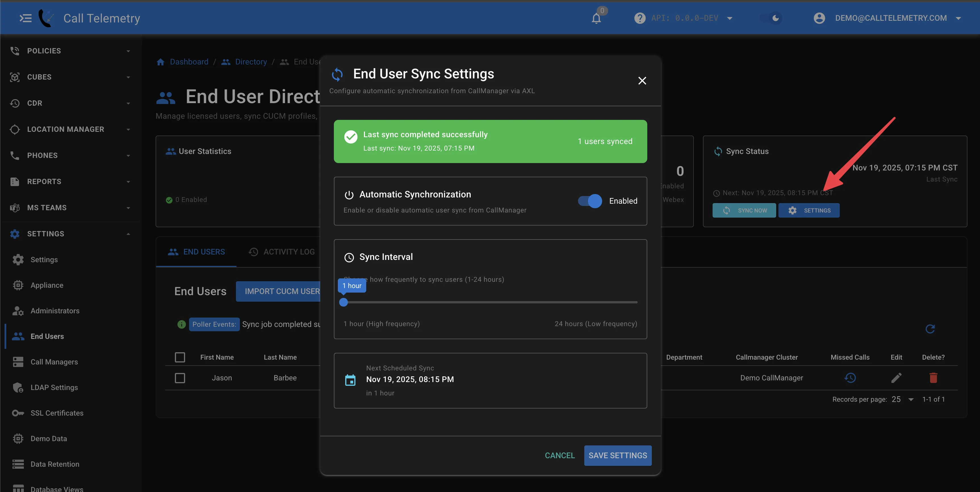This screenshot has width=980, height=492.
Task: Expand the Phones sidebar section
Action: tap(71, 155)
